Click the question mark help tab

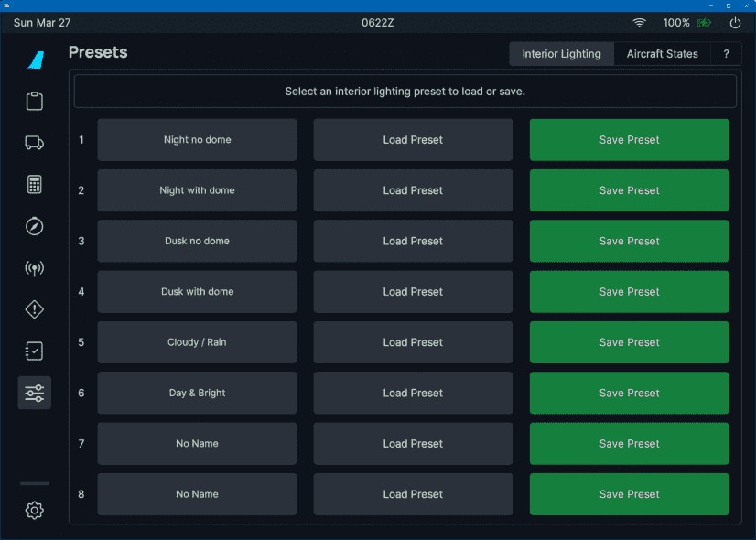point(726,54)
